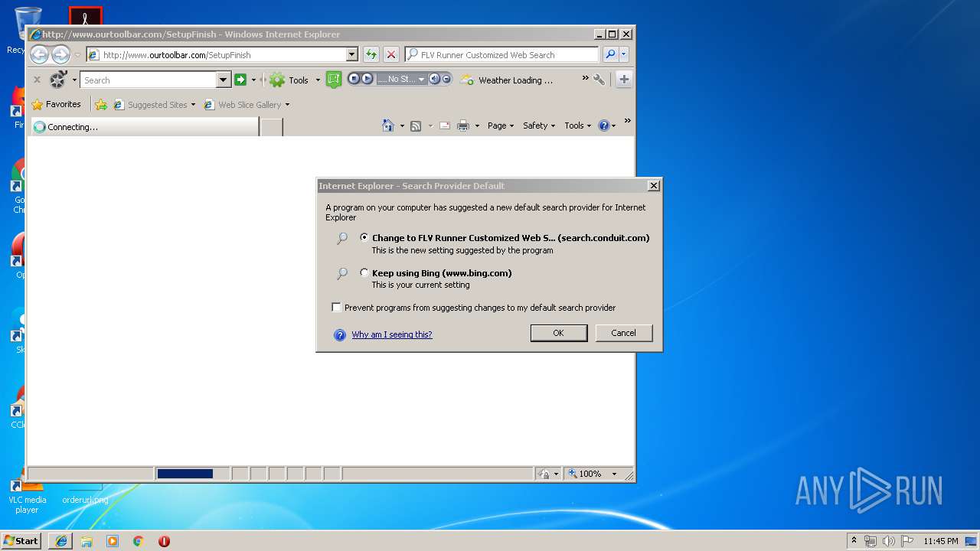Click the Weather Loading toolbar item
980x551 pixels.
pyautogui.click(x=506, y=80)
